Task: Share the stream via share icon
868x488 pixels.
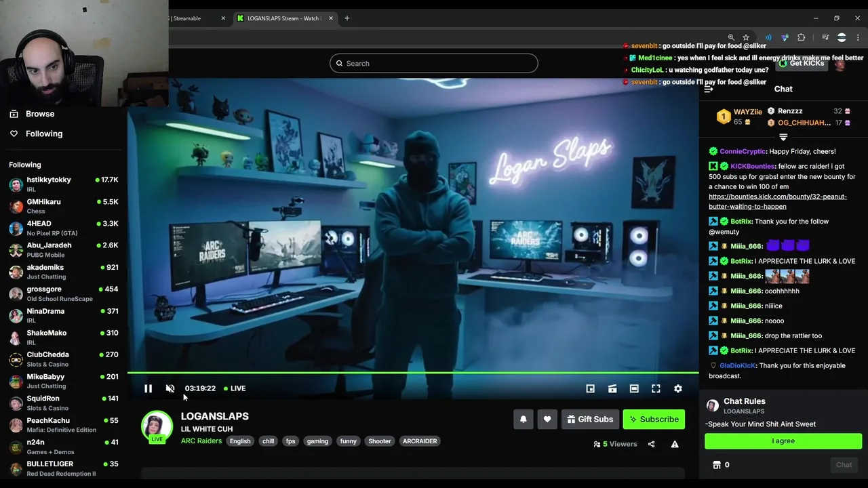Action: [x=651, y=444]
